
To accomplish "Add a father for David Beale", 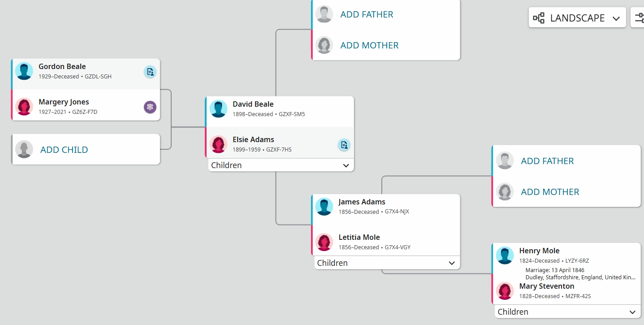I will pos(367,14).
